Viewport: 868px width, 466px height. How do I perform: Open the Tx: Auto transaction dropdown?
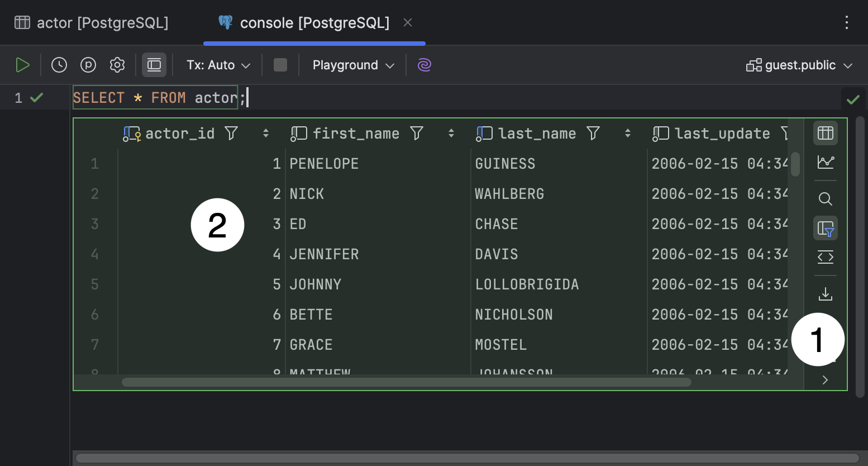(x=217, y=65)
